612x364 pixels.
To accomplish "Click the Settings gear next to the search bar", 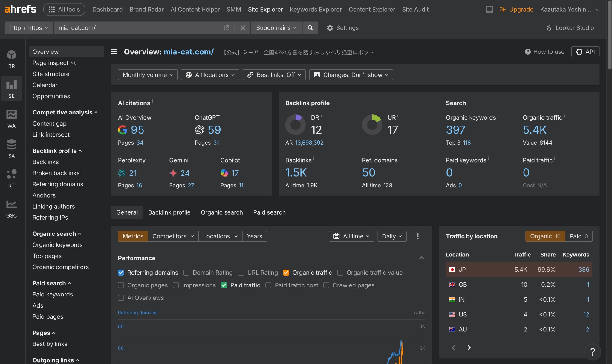I will [330, 28].
